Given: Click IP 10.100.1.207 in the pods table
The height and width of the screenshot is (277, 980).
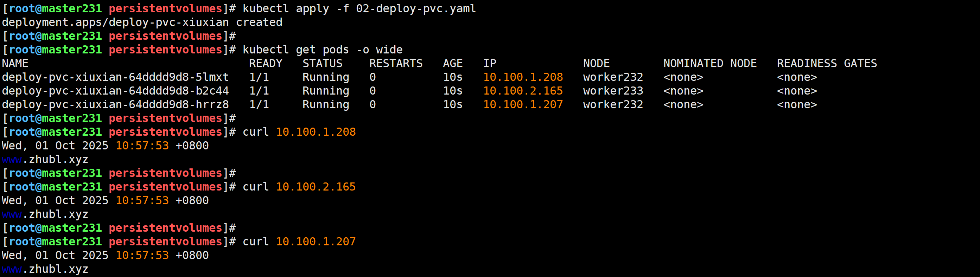Looking at the screenshot, I should tap(523, 104).
